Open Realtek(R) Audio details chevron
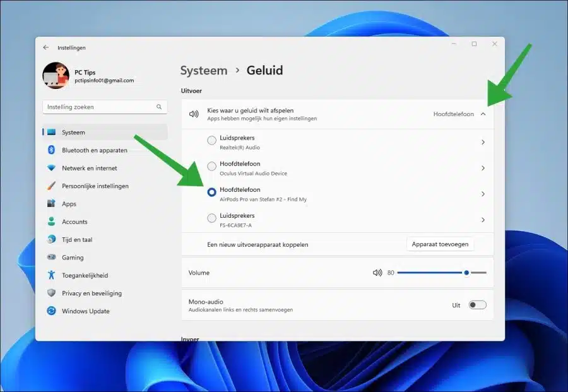 483,142
